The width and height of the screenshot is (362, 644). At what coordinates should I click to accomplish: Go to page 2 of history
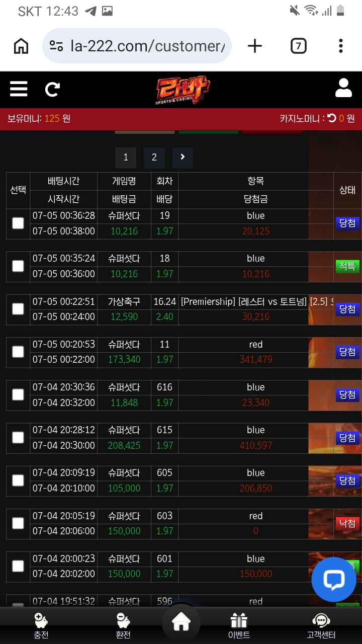[x=154, y=157]
